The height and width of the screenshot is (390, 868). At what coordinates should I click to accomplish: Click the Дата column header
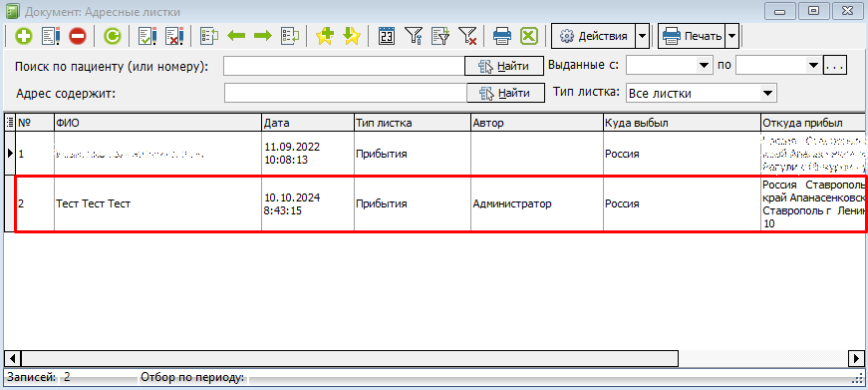click(308, 123)
